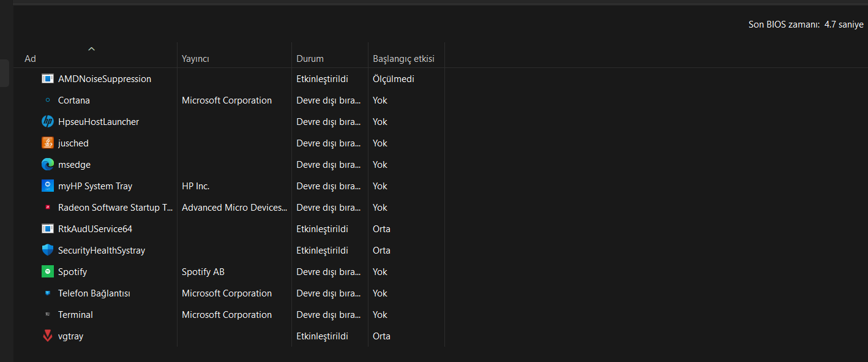Sort by the Durum column header
The image size is (868, 362).
pos(310,59)
